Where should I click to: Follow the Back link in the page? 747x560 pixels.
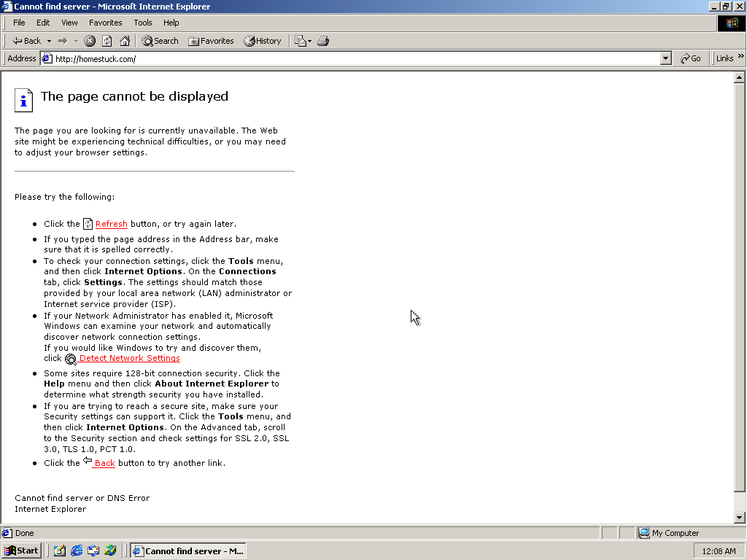coord(105,463)
